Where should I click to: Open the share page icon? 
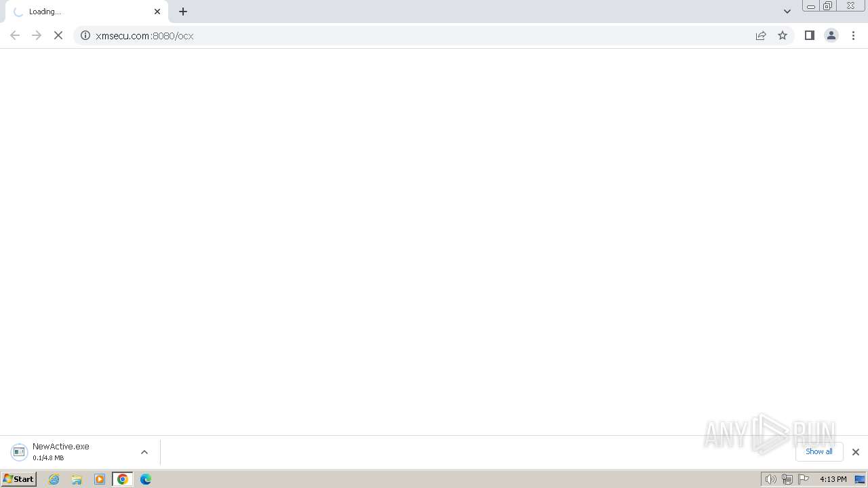[x=761, y=35]
